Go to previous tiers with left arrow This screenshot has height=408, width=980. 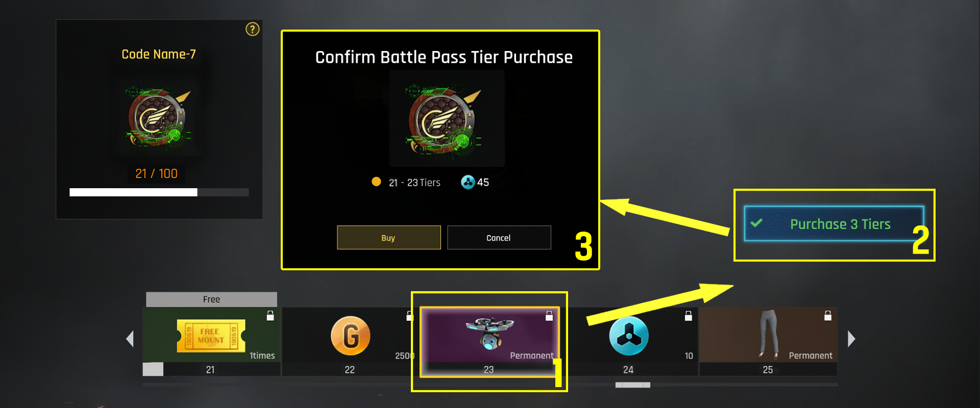tap(130, 339)
